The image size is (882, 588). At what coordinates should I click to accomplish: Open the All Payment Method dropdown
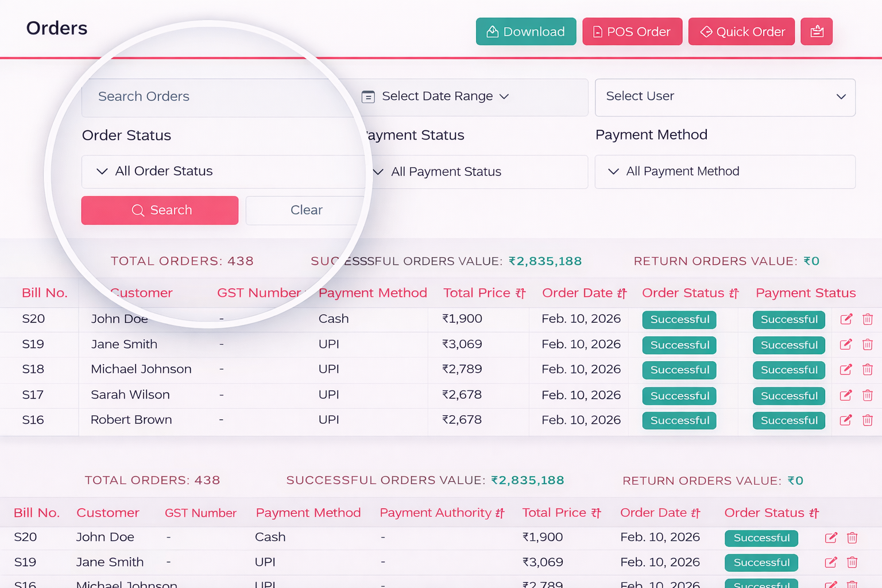(725, 171)
